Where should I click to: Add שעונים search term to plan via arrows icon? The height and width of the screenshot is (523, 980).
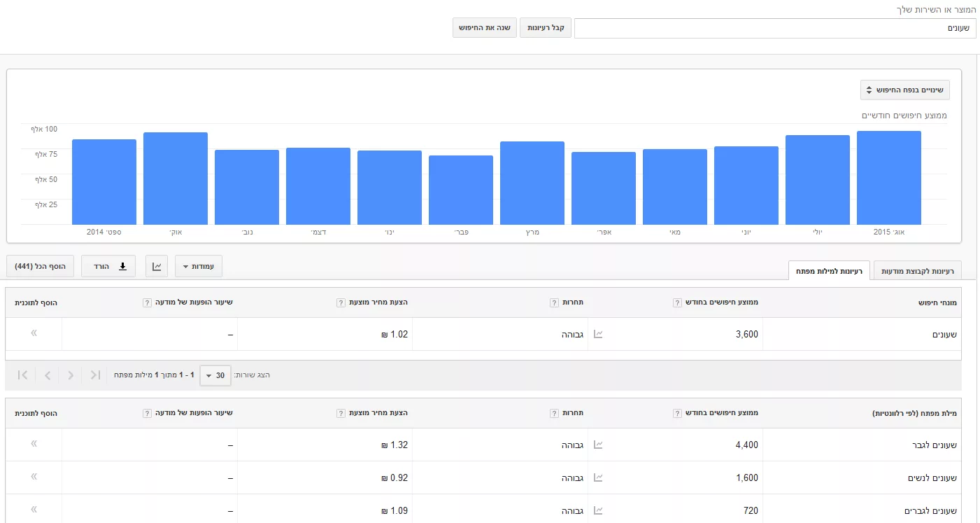pyautogui.click(x=34, y=333)
